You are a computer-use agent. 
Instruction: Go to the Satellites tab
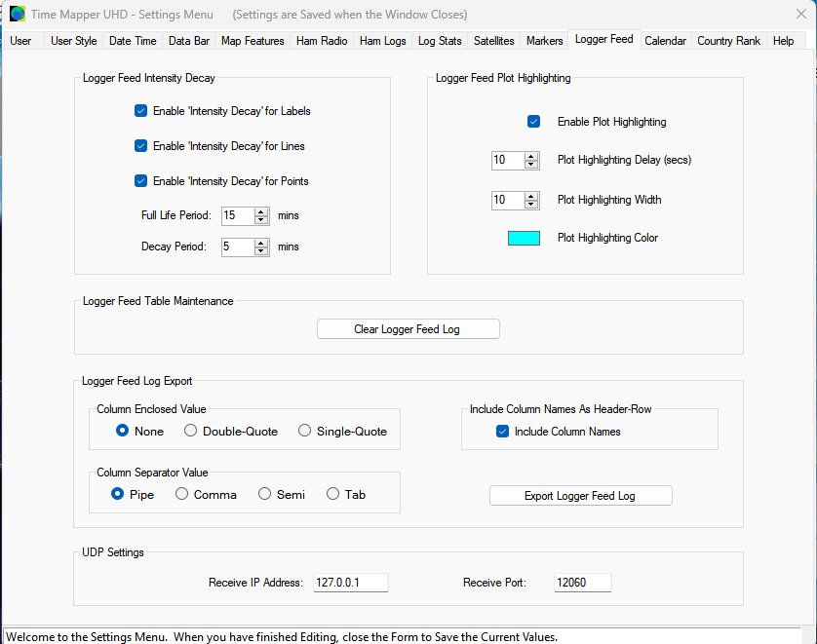tap(493, 41)
